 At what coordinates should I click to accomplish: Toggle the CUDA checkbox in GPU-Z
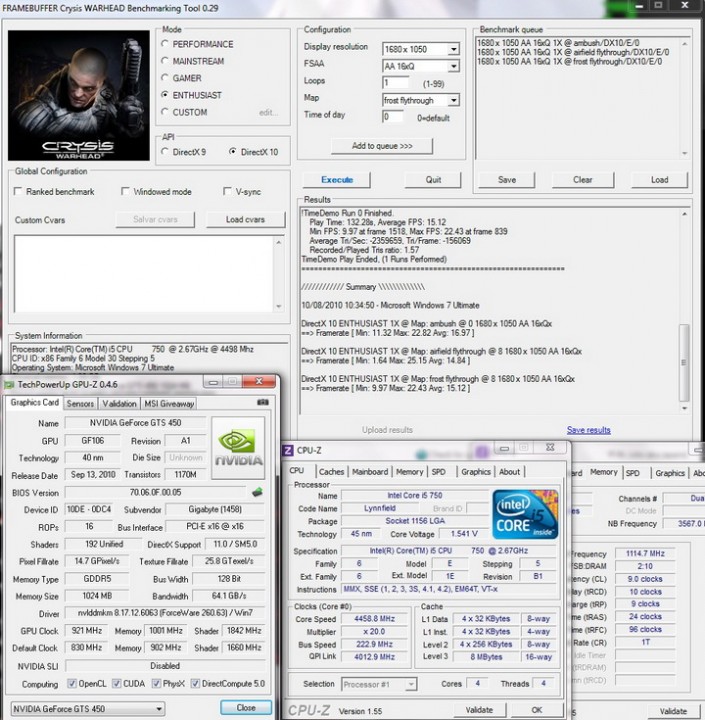tap(117, 684)
